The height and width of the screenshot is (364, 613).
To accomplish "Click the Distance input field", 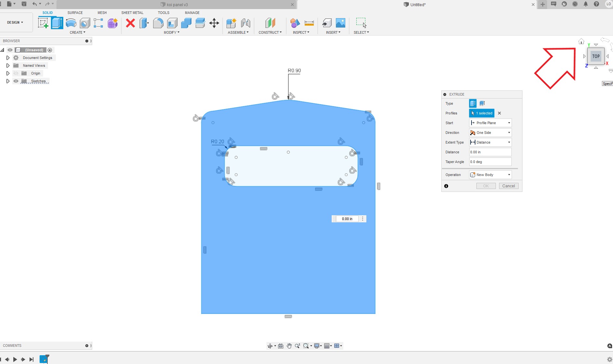I will (x=490, y=152).
